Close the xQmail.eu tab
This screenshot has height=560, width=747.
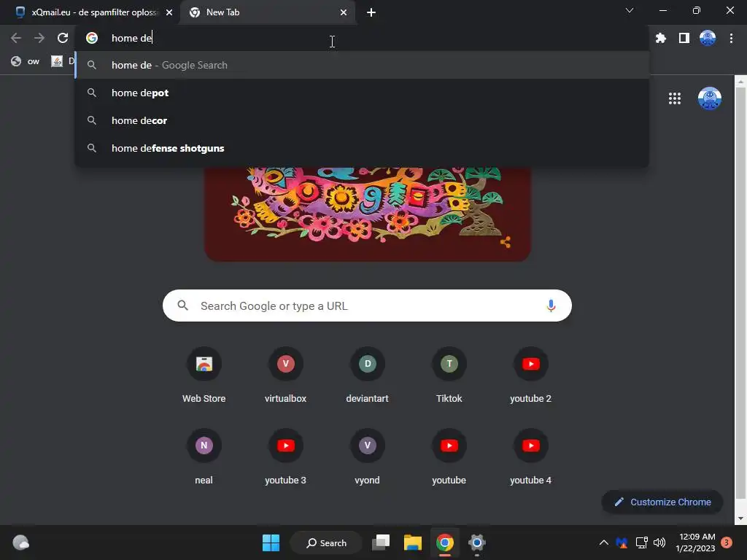[x=169, y=12]
